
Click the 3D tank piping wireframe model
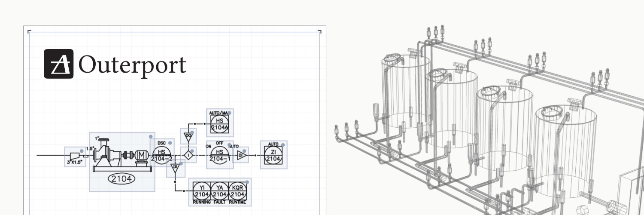tap(489, 120)
